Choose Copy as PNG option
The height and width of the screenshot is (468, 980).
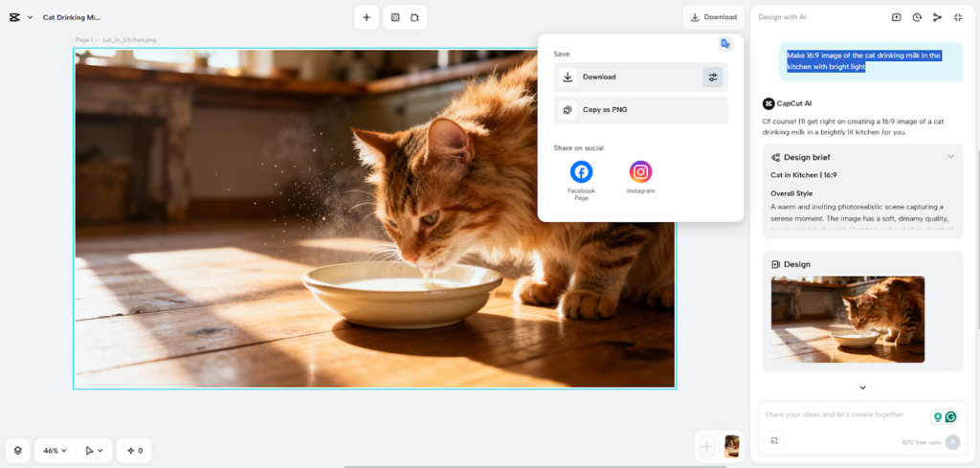[640, 110]
